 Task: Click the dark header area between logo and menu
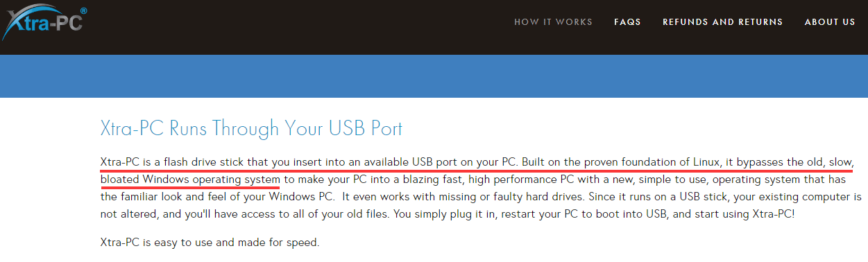298,27
